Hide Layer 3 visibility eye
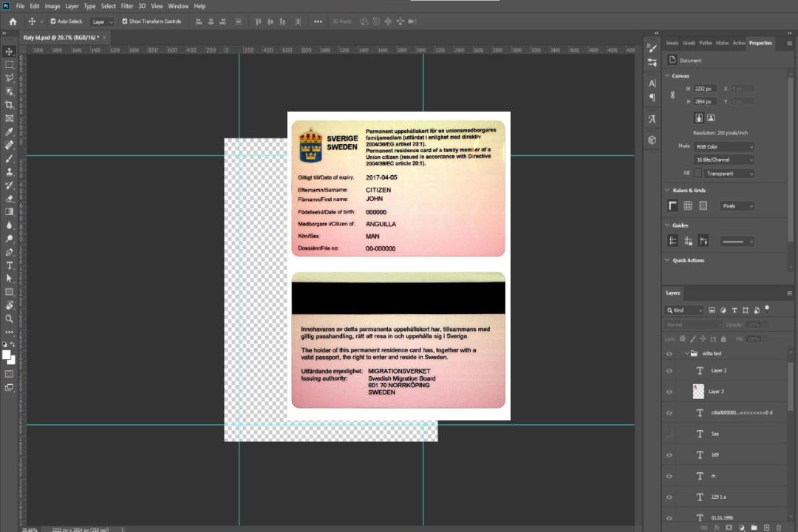The image size is (798, 532). [669, 392]
